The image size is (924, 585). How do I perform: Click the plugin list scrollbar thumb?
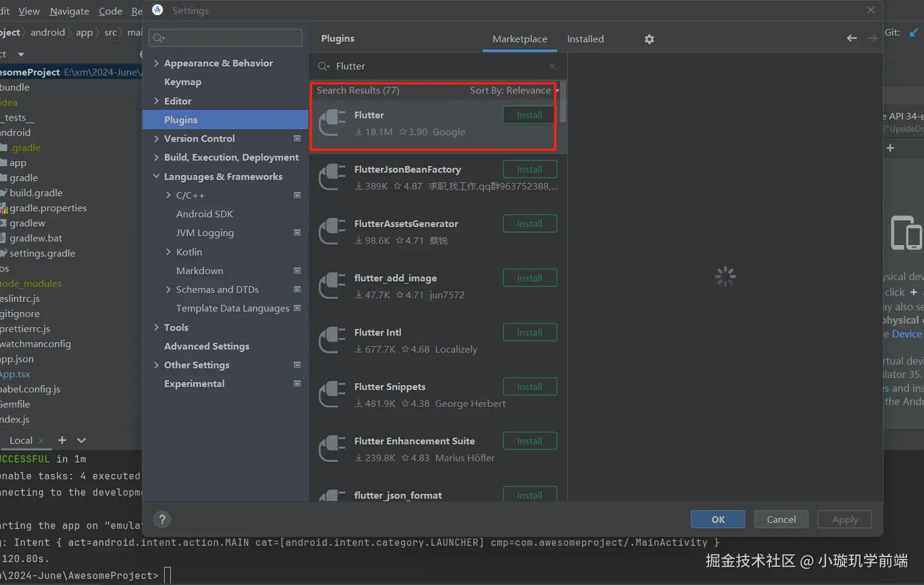point(563,103)
